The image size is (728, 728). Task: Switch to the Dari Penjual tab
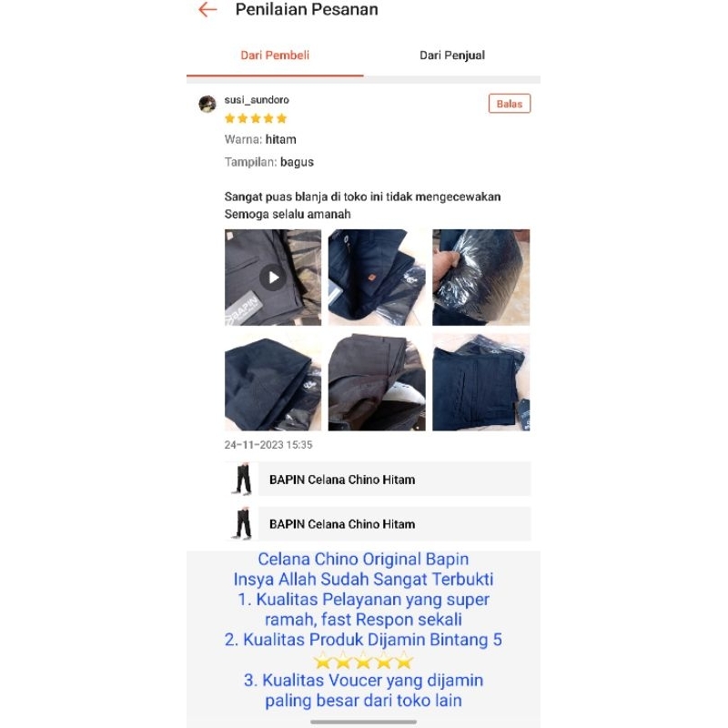click(x=451, y=56)
